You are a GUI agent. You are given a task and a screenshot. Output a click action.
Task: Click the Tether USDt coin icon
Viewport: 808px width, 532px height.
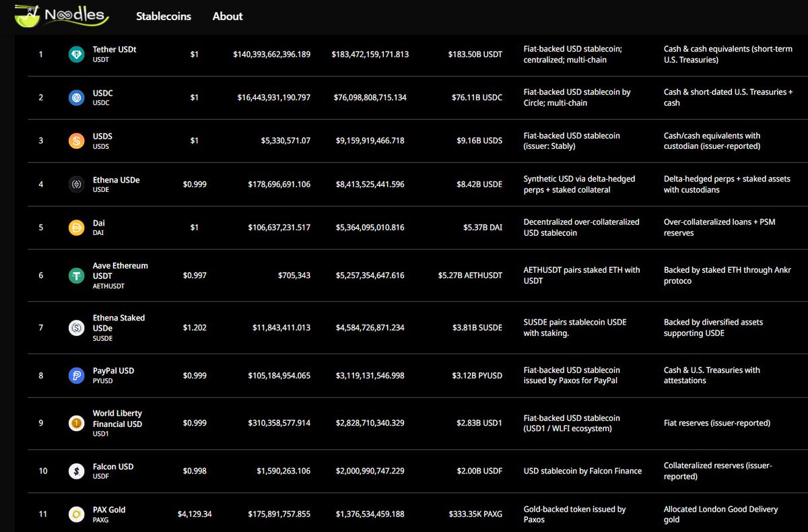pyautogui.click(x=77, y=55)
